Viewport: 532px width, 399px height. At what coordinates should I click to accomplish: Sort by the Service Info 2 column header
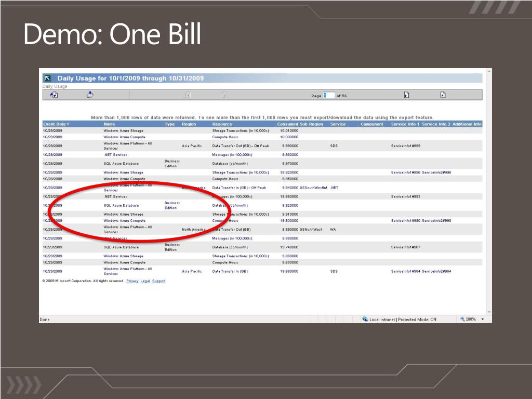pos(436,124)
